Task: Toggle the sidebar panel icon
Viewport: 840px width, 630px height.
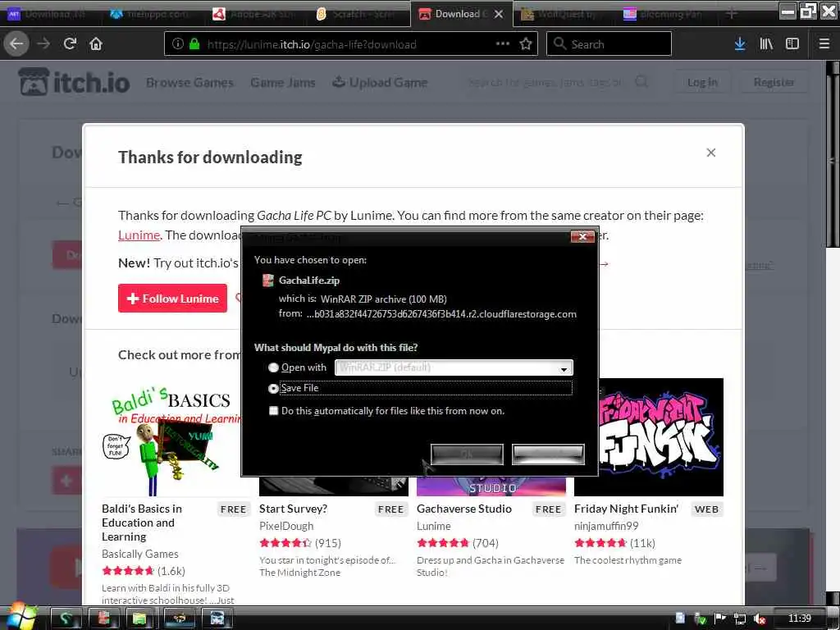Action: 792,44
